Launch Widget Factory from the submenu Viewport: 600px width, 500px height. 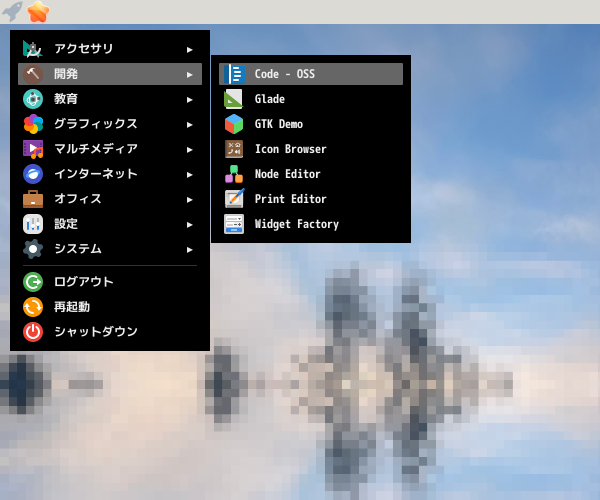[x=311, y=224]
